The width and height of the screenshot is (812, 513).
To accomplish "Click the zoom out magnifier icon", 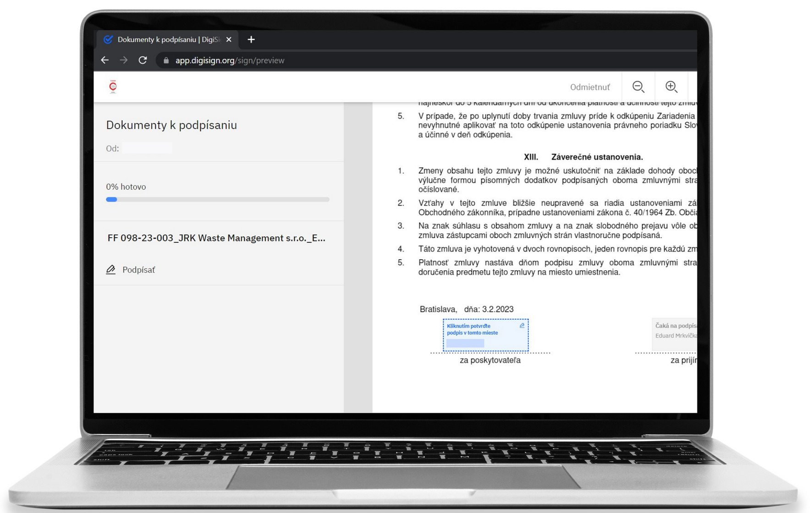I will [x=638, y=87].
